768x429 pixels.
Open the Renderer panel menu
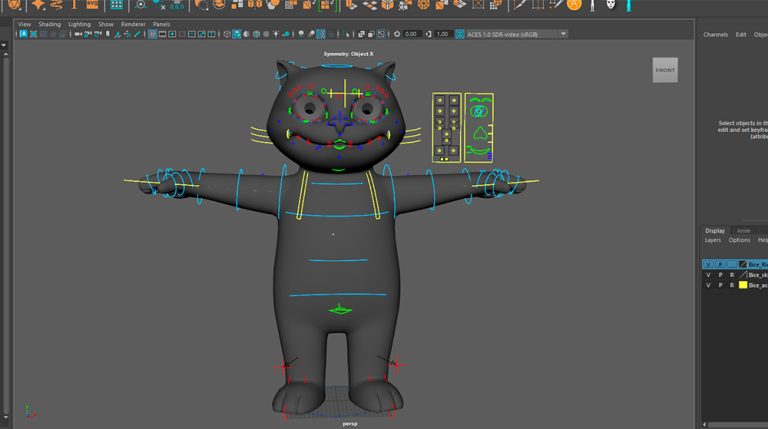132,24
